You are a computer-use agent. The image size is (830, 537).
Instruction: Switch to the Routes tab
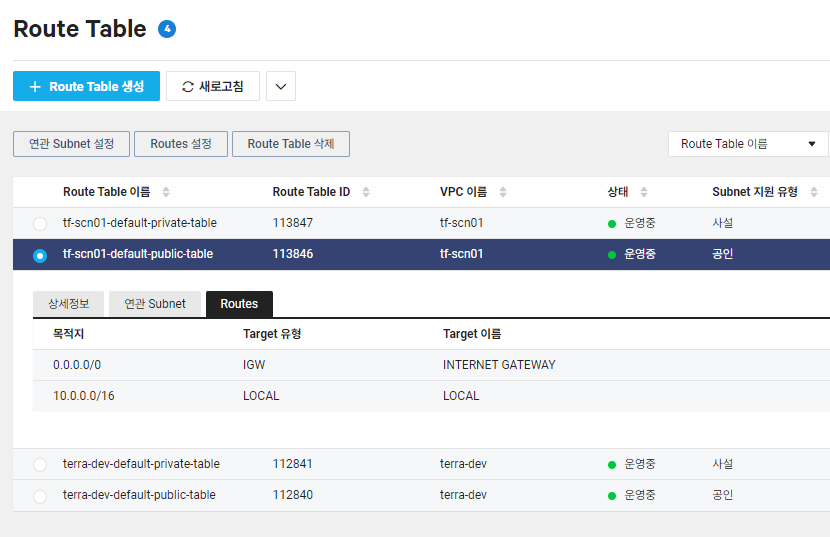[239, 304]
